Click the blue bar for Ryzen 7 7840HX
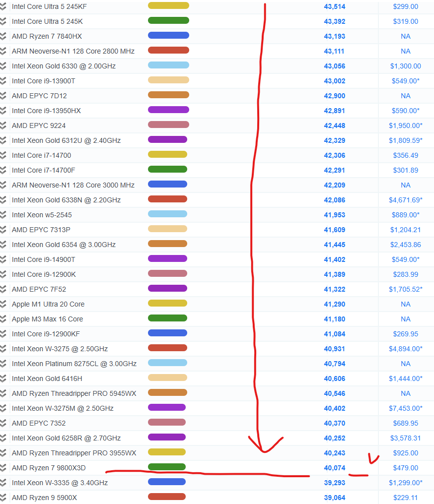The width and height of the screenshot is (434, 504). coord(168,35)
